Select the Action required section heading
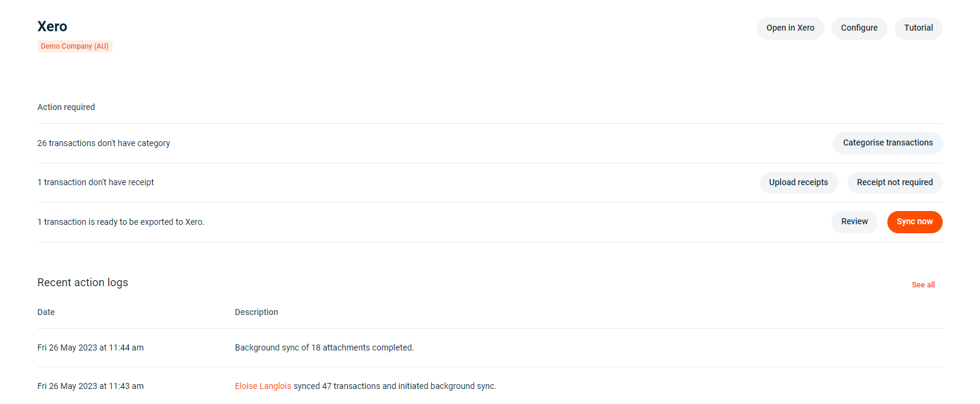980x404 pixels. tap(66, 106)
